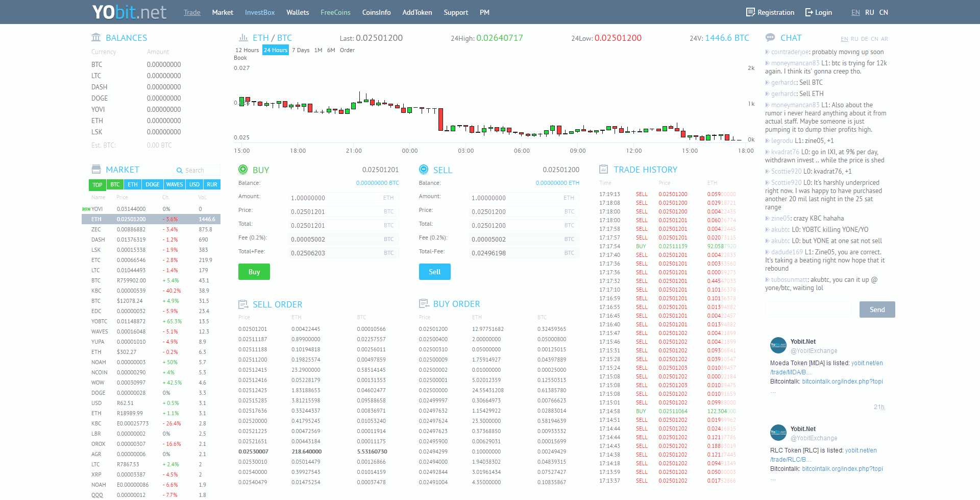Select the ETH market tab
Image resolution: width=980 pixels, height=500 pixels.
tap(133, 184)
